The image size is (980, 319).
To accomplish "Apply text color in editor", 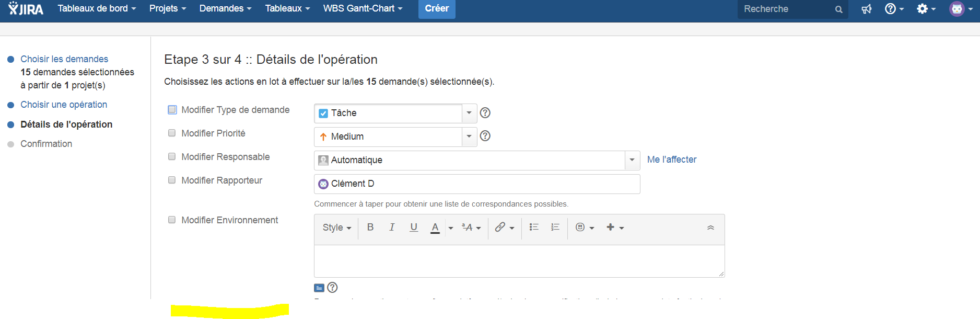I will [435, 227].
